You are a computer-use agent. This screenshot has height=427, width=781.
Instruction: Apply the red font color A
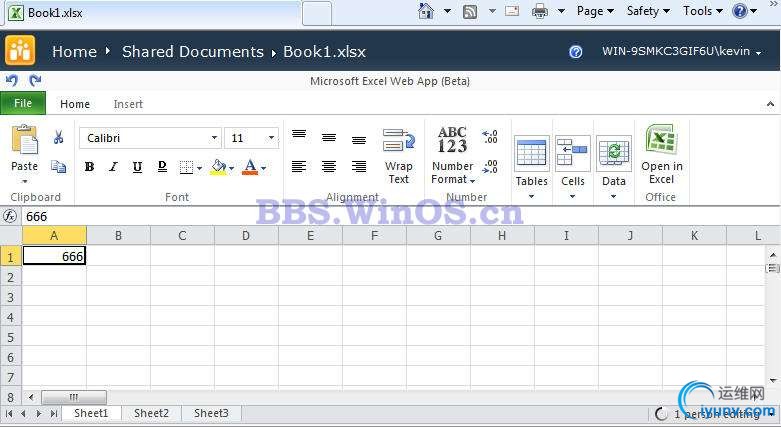(x=250, y=167)
